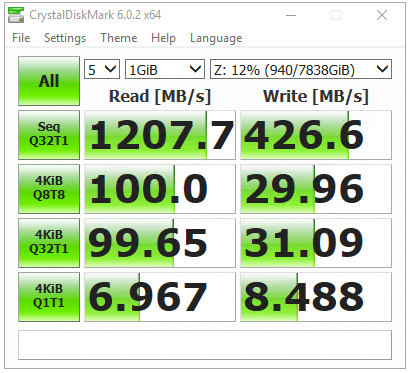
Task: Click the CrystalDiskMark app icon in title bar
Action: pyautogui.click(x=16, y=15)
